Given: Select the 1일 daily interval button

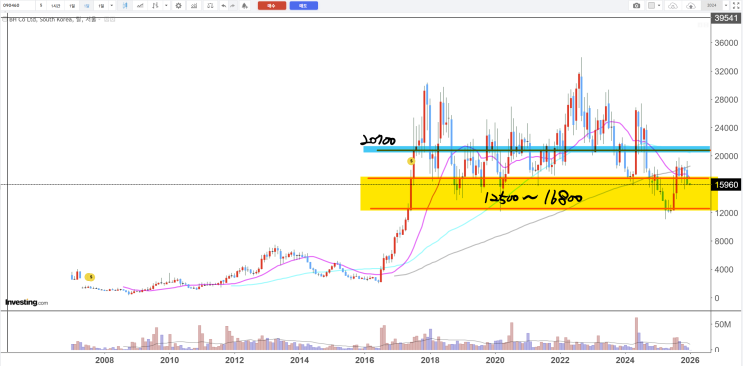Looking at the screenshot, I should [71, 5].
